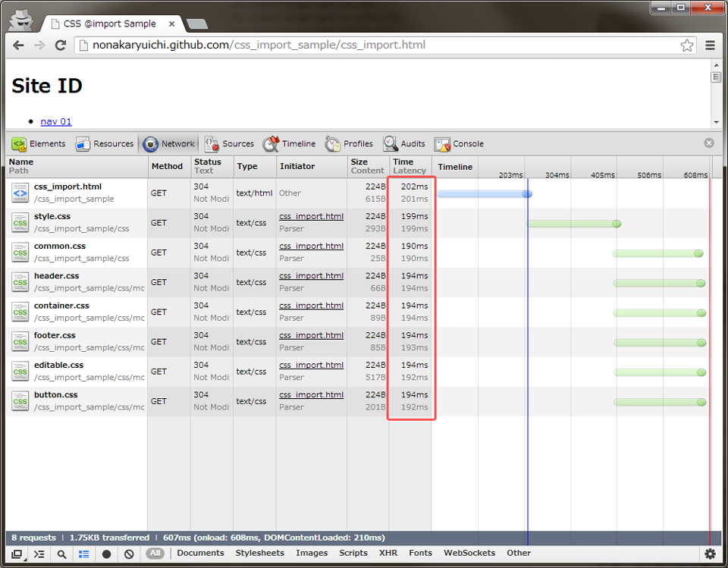Open the Audits panel
Image resolution: width=728 pixels, height=568 pixels.
pos(404,144)
